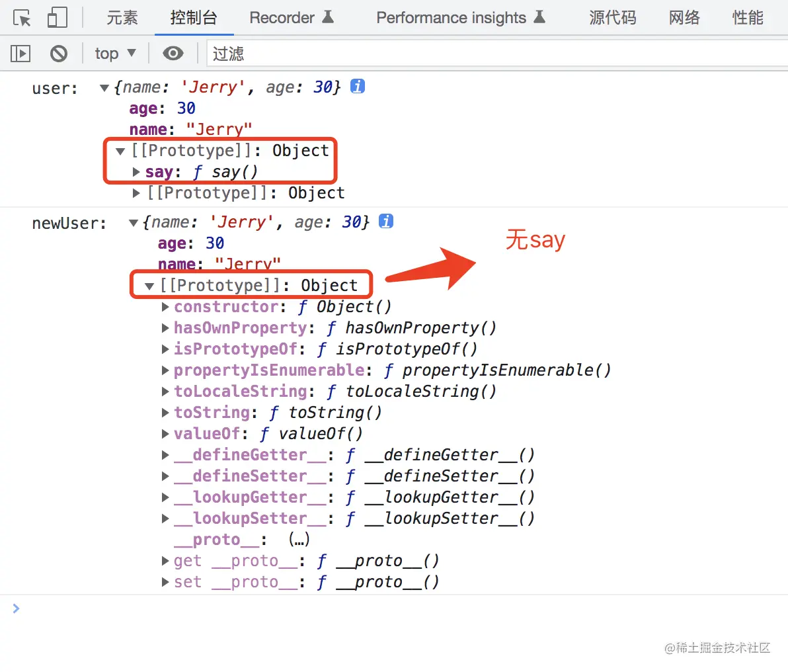The height and width of the screenshot is (672, 788).
Task: Click the info badge beside the user object
Action: [358, 86]
